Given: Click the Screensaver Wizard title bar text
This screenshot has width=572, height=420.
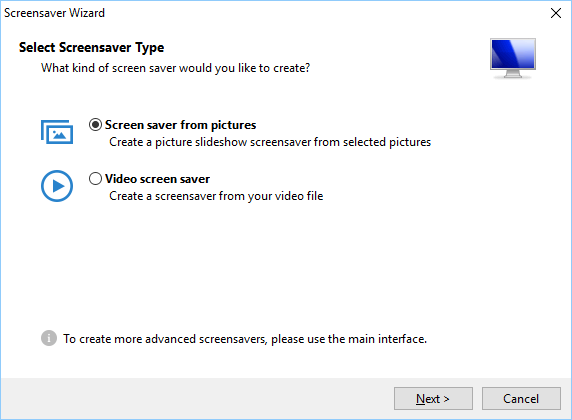Looking at the screenshot, I should (54, 13).
